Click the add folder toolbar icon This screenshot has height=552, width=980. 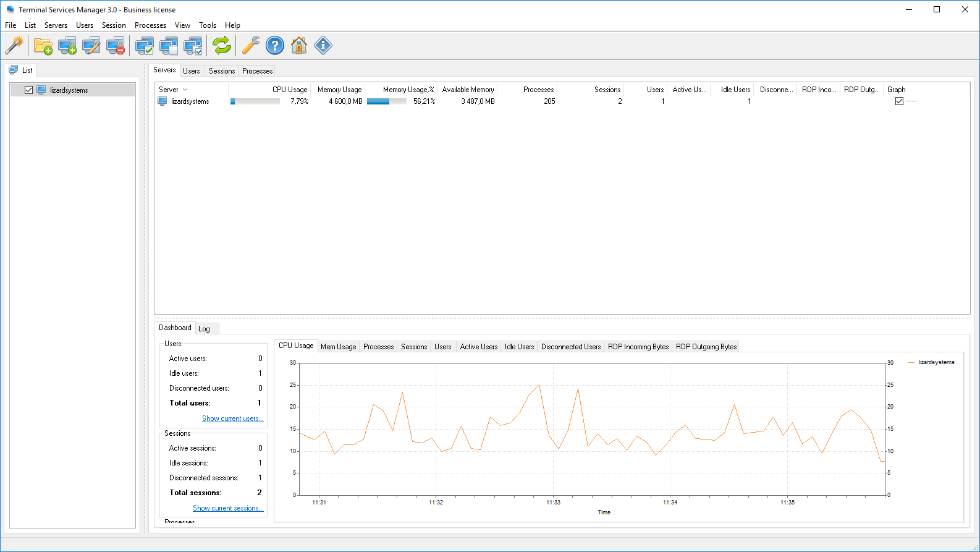[x=43, y=46]
